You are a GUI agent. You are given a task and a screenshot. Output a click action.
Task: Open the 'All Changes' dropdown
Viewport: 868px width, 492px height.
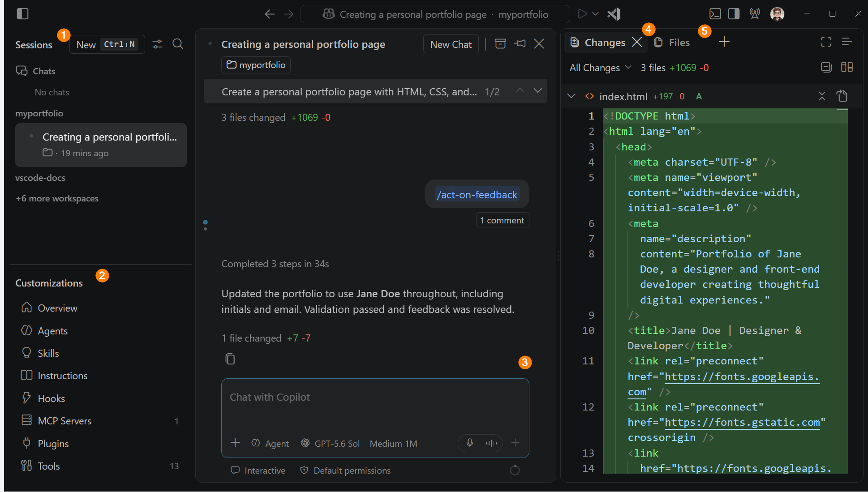click(600, 68)
